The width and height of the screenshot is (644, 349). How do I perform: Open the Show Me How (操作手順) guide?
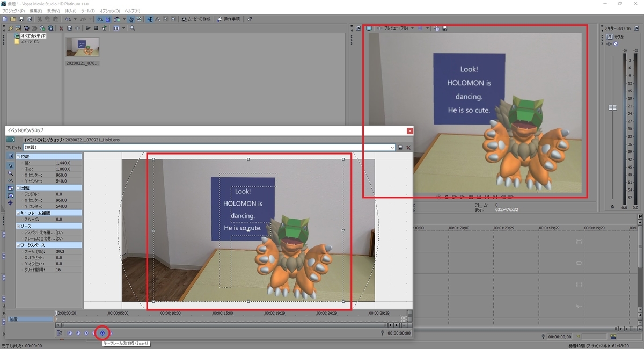point(229,19)
